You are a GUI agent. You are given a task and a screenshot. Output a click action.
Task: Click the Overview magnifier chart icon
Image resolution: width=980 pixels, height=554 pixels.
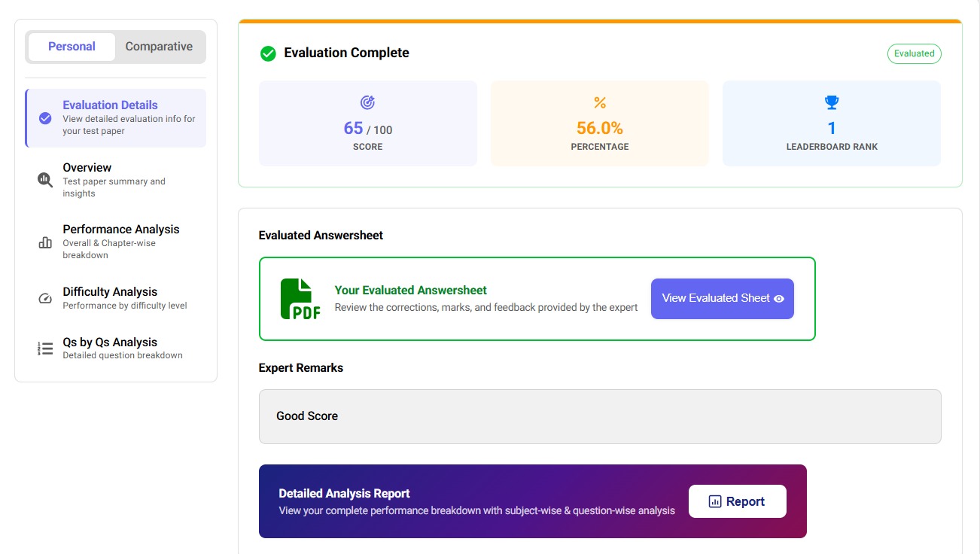coord(45,180)
